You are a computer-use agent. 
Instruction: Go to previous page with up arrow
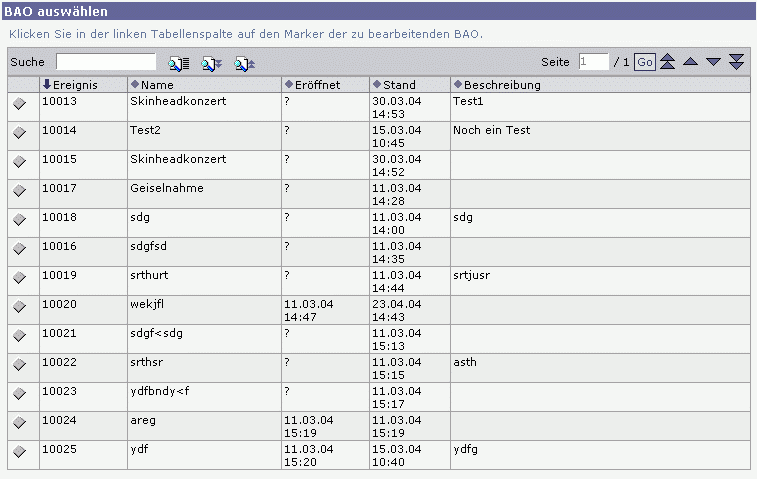click(690, 62)
